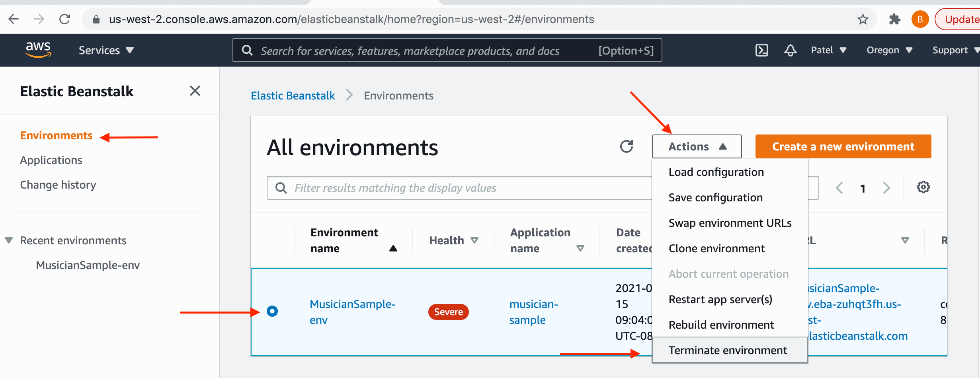This screenshot has height=378, width=980.
Task: Click the browser address bar URL
Action: pyautogui.click(x=351, y=19)
